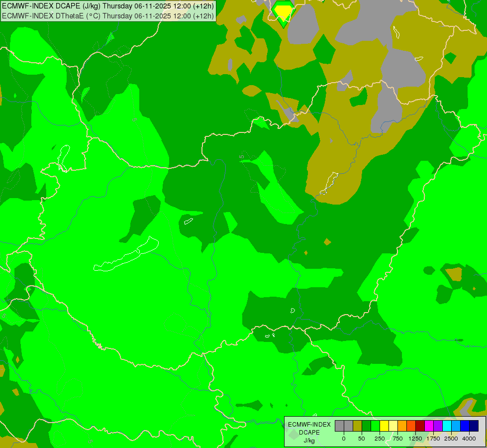Click the legend tick value '0'
487x448 pixels.
coord(344,439)
